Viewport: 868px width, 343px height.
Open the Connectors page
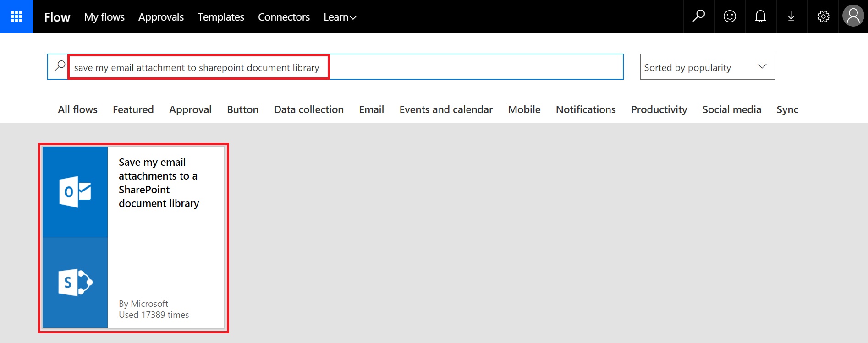[x=284, y=17]
